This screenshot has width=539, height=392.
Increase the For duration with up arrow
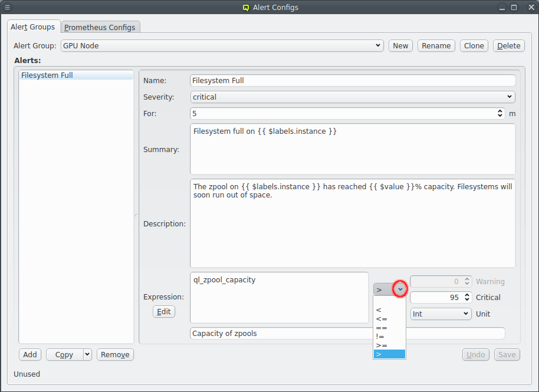pyautogui.click(x=500, y=111)
